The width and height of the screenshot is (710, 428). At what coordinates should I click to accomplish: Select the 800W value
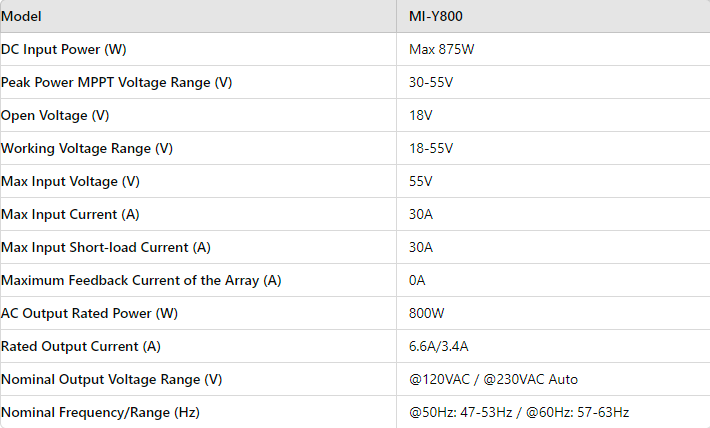coord(427,314)
